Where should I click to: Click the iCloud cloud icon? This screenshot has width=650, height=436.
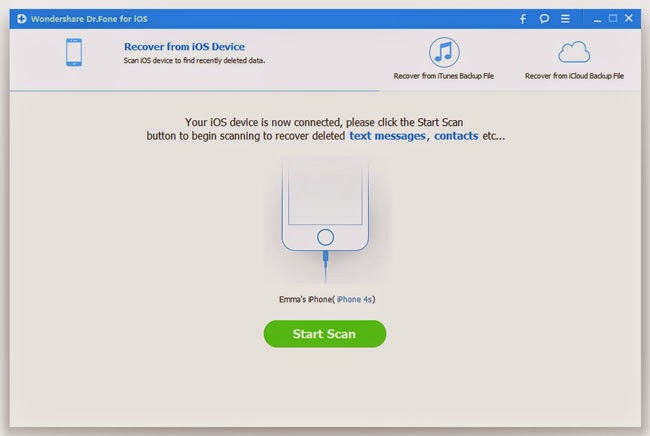click(x=574, y=52)
